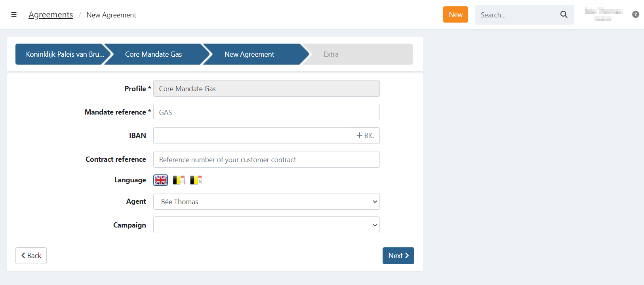Select Belgian French (fr) language flag
644x285 pixels.
pyautogui.click(x=196, y=180)
